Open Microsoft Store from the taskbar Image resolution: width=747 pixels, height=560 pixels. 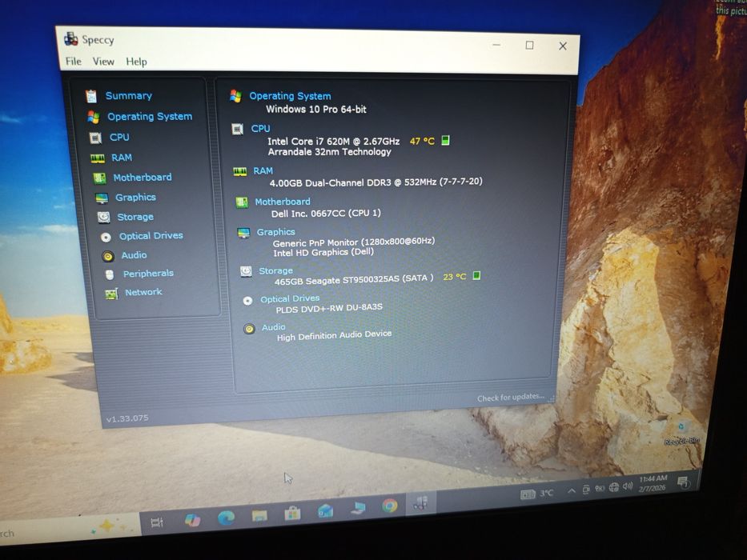point(292,513)
